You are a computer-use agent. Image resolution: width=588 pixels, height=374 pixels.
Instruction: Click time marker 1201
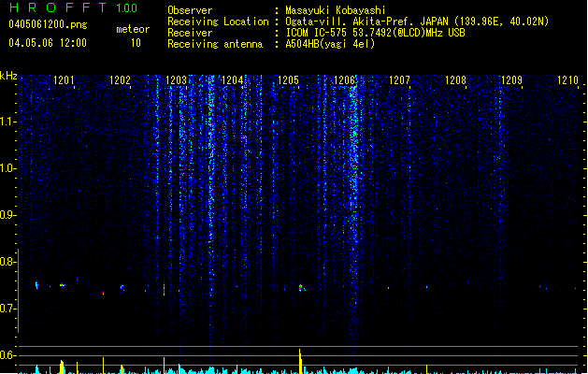(x=64, y=80)
